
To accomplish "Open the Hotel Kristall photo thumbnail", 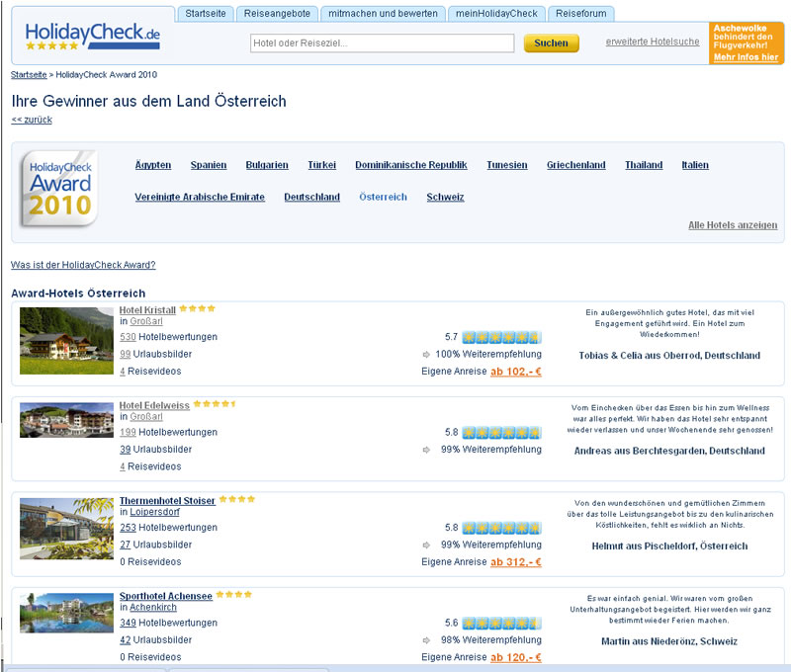I will [x=66, y=341].
